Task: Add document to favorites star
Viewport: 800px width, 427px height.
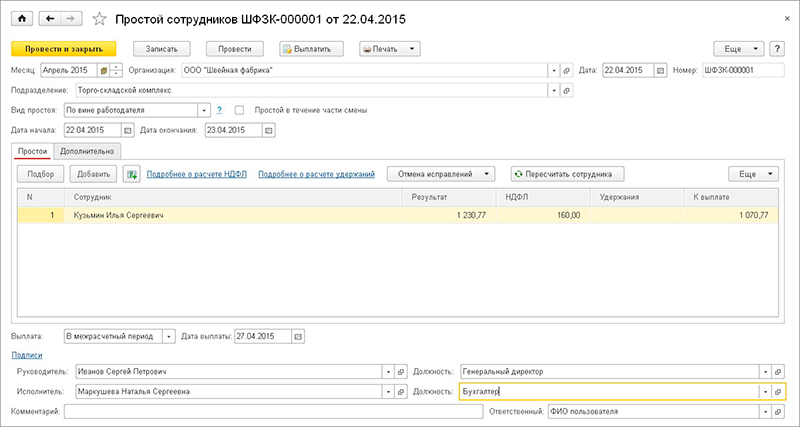Action: point(99,19)
